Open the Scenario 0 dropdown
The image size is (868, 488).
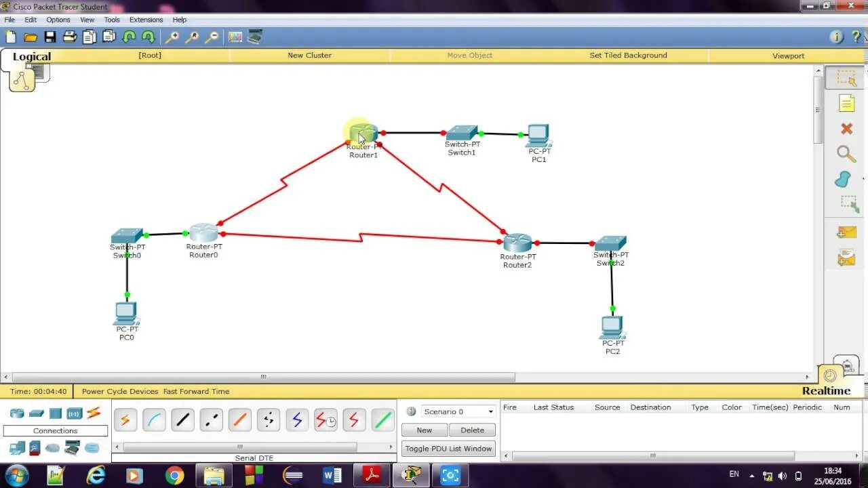(x=458, y=411)
